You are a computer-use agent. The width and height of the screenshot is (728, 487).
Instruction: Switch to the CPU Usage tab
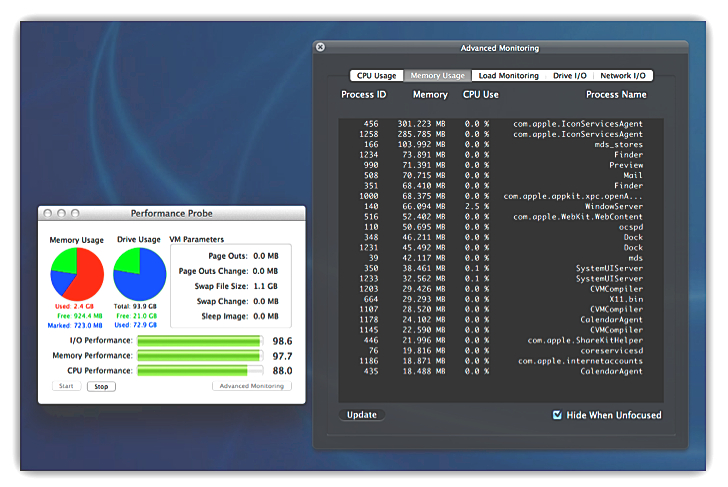[377, 76]
